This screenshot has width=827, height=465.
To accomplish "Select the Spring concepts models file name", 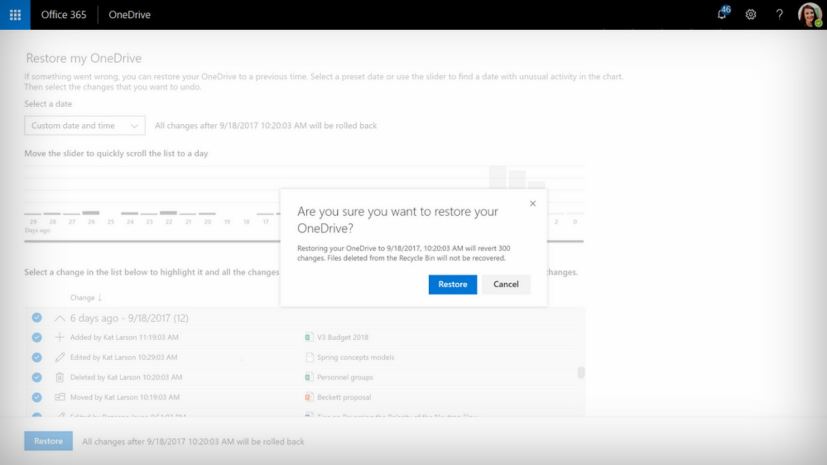I will pos(355,357).
